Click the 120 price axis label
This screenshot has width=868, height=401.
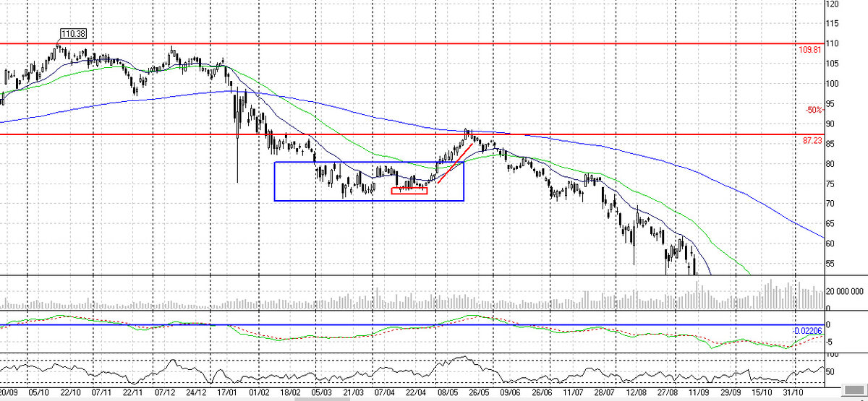pos(834,4)
